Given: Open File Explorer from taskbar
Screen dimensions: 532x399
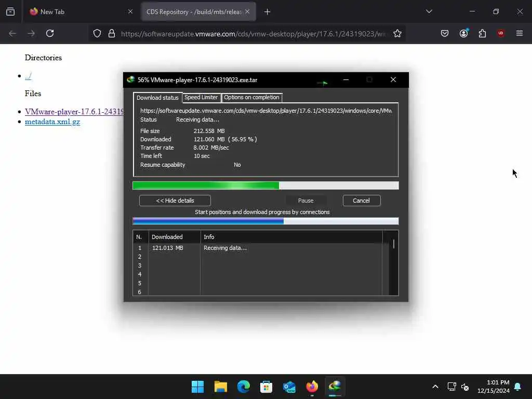Looking at the screenshot, I should 220,387.
